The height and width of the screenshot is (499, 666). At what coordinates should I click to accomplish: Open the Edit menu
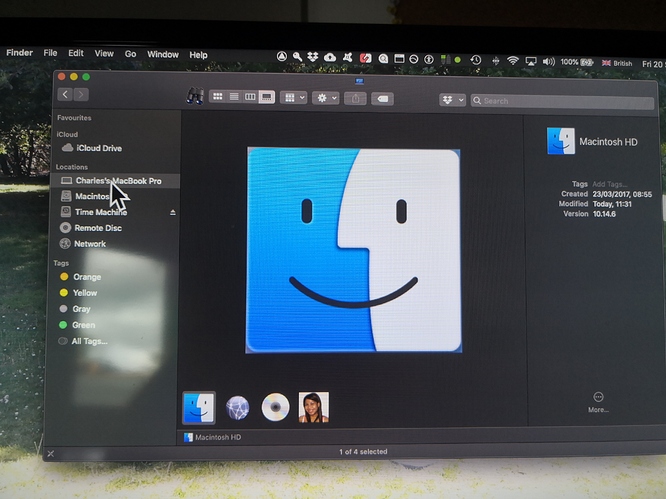[x=76, y=53]
